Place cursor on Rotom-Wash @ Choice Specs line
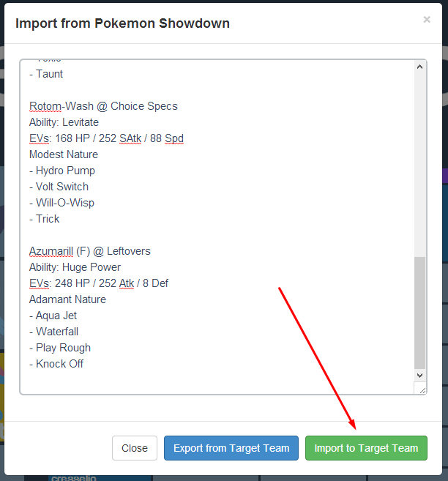 [x=103, y=106]
